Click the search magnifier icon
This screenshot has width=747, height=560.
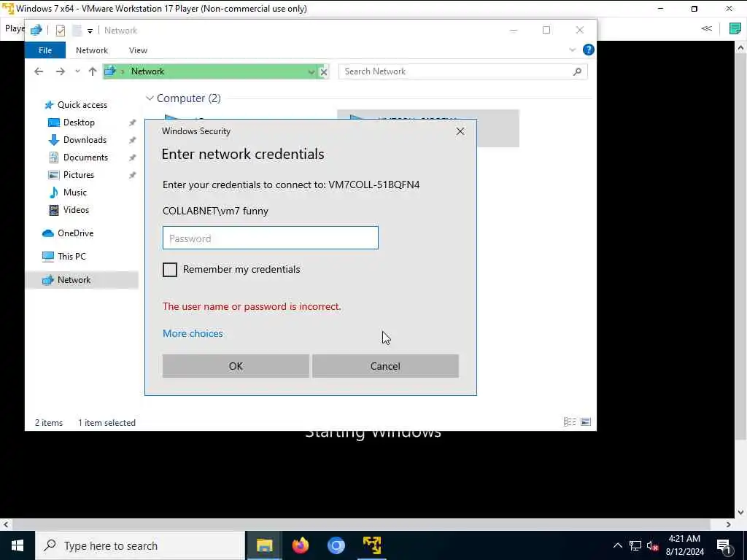click(577, 71)
